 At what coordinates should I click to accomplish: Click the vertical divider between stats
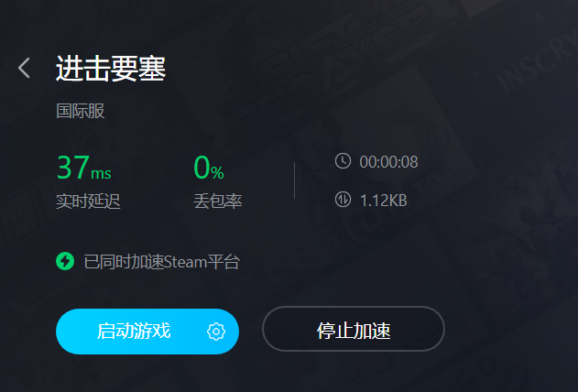(x=294, y=180)
